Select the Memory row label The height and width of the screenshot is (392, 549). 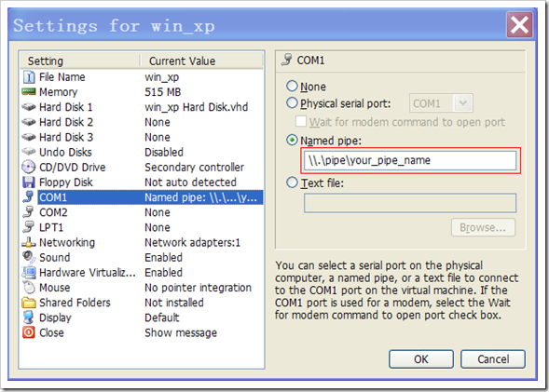click(x=58, y=92)
